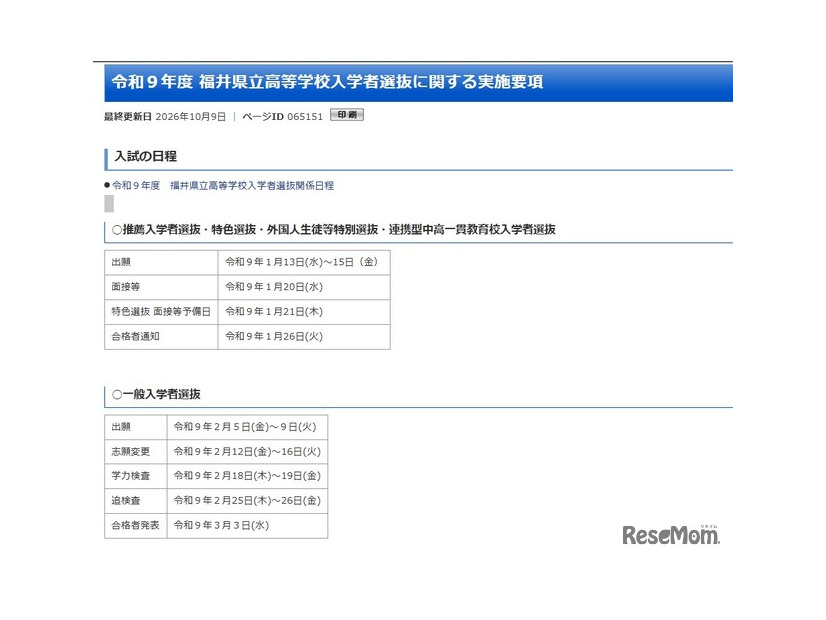
Task: Select 令和9年1月21日(木) date cell
Action: pyautogui.click(x=304, y=312)
